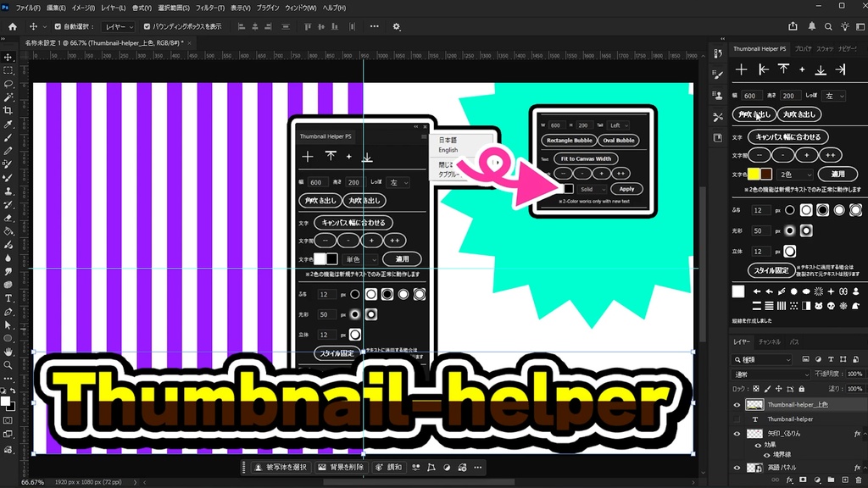
Task: Select the Horizontal Type tool
Action: [8, 300]
